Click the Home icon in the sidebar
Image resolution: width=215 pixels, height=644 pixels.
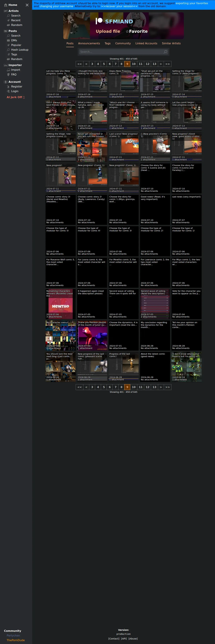[x=6, y=5]
